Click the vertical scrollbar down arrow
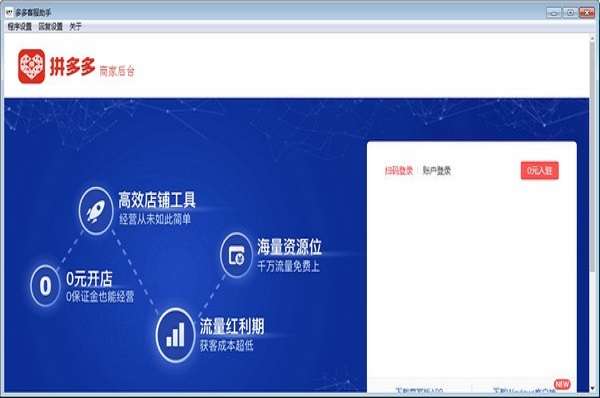Viewport: 600px width, 398px height. (x=593, y=388)
